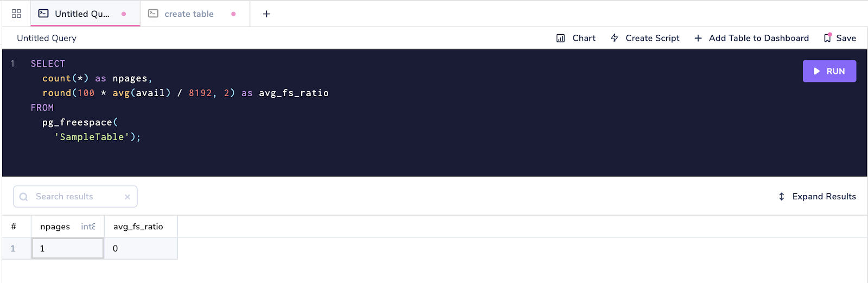Click the Chart icon in the toolbar
Viewport: 868px width, 283px height.
click(560, 38)
